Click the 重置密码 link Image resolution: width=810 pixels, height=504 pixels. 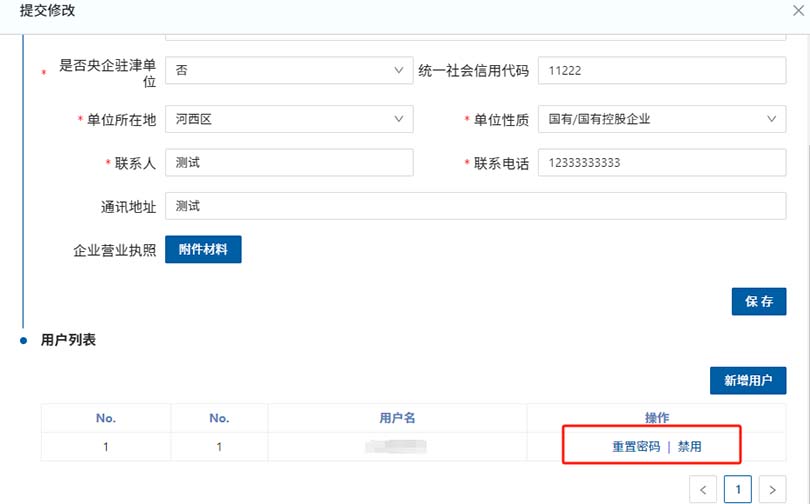tap(636, 447)
